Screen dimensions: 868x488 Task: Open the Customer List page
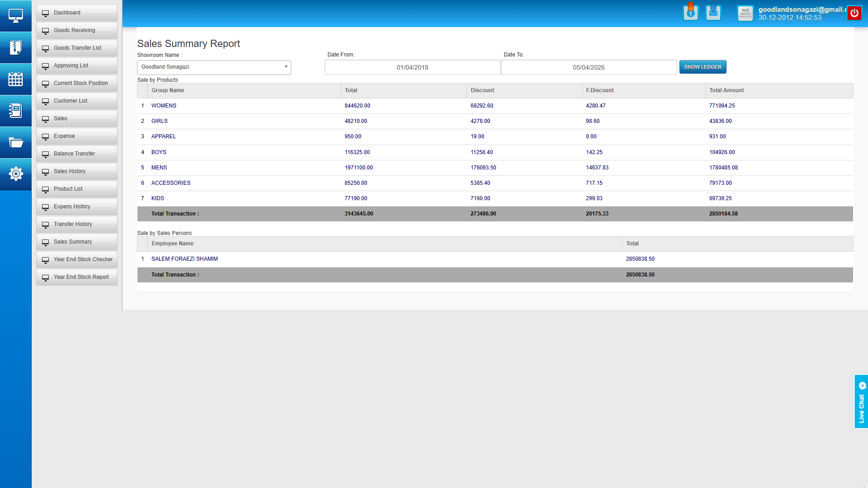pos(71,100)
